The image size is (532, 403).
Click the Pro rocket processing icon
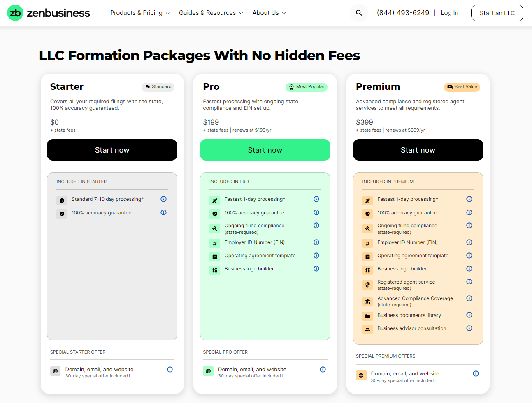point(215,201)
